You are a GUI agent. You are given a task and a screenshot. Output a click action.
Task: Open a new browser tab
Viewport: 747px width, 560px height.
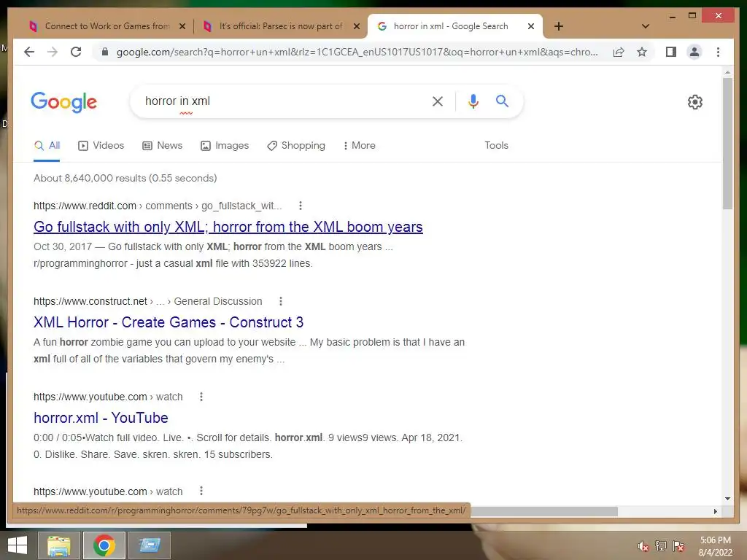(559, 26)
